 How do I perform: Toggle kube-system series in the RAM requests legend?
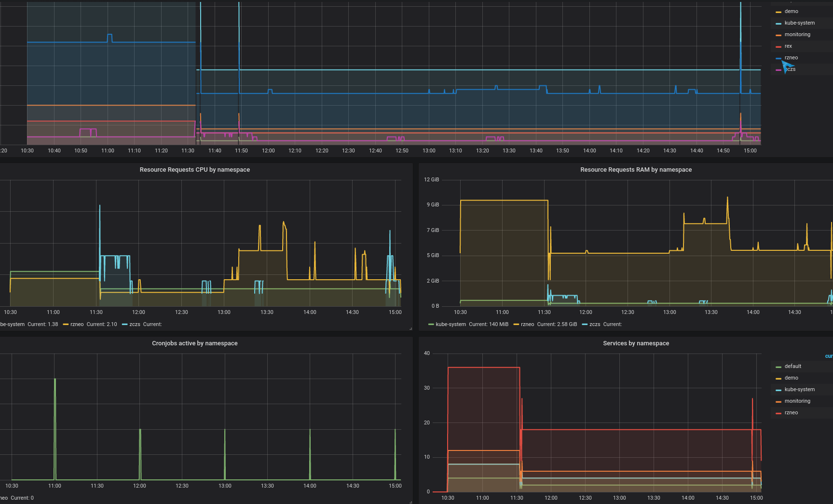point(451,325)
